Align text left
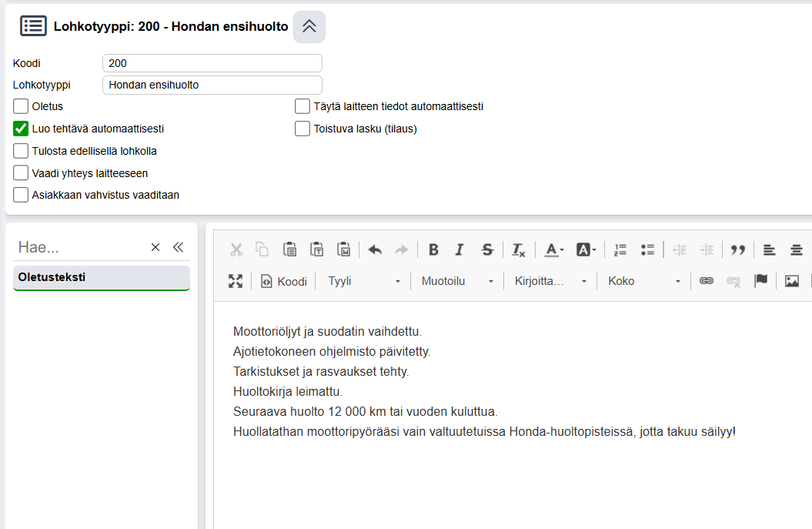This screenshot has height=529, width=812. pyautogui.click(x=770, y=249)
